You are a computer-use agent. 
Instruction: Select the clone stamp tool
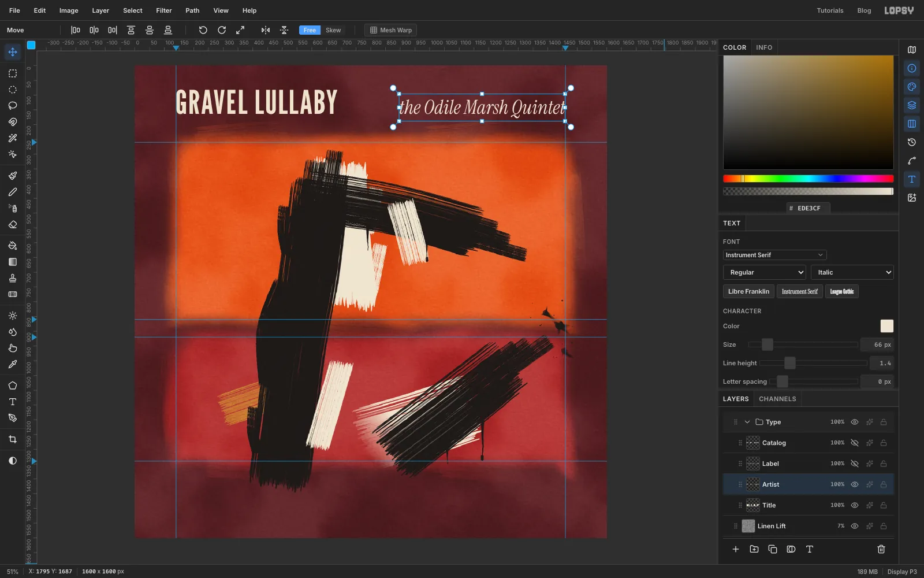click(12, 278)
